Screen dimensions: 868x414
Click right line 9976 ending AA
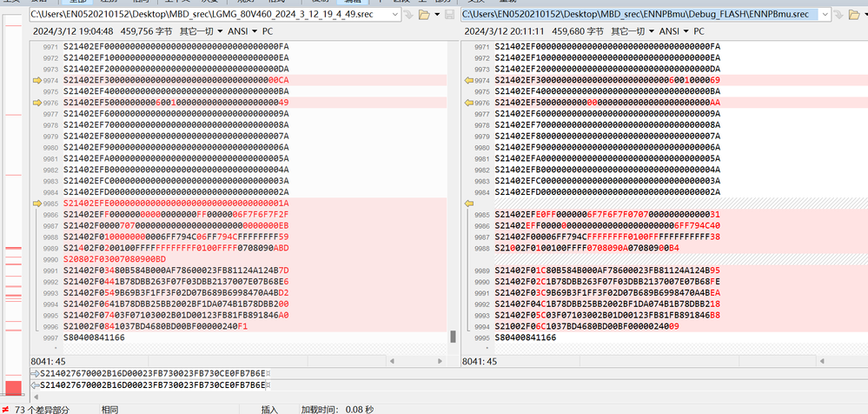[x=608, y=103]
